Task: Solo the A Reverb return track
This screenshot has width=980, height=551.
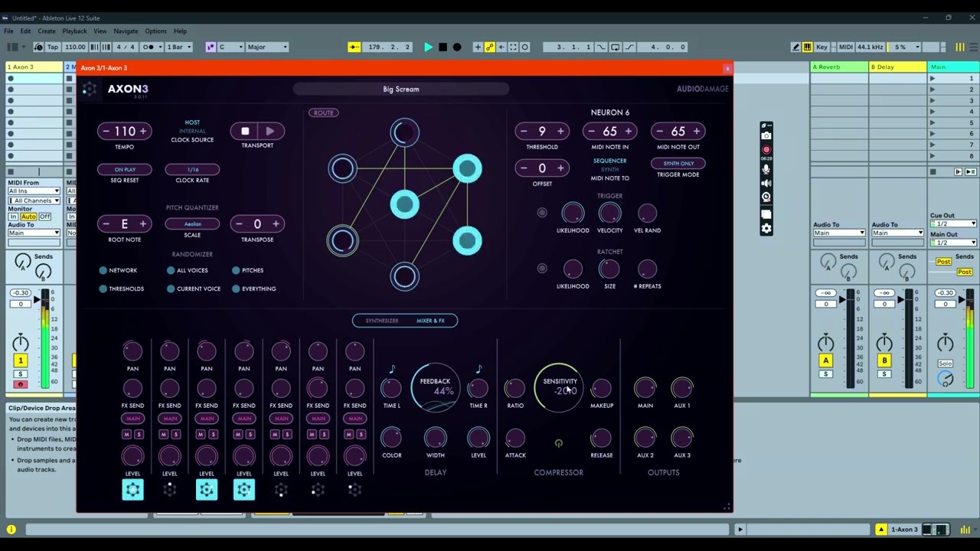Action: click(x=825, y=374)
